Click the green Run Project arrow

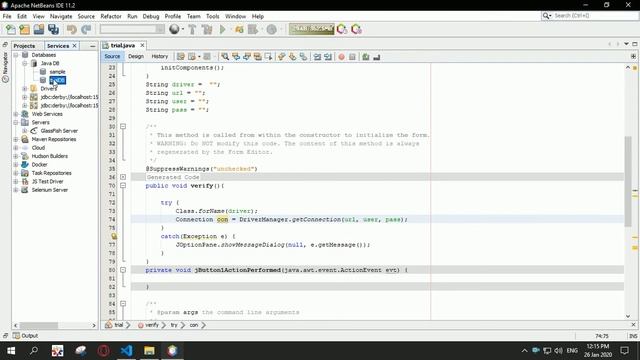[x=222, y=29]
